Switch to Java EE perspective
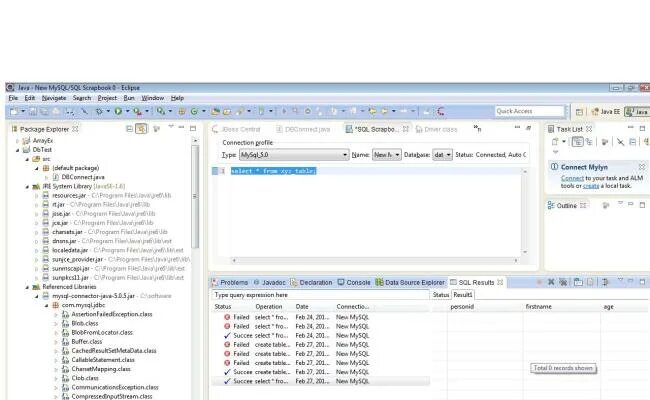This screenshot has width=650, height=400. click(x=606, y=112)
